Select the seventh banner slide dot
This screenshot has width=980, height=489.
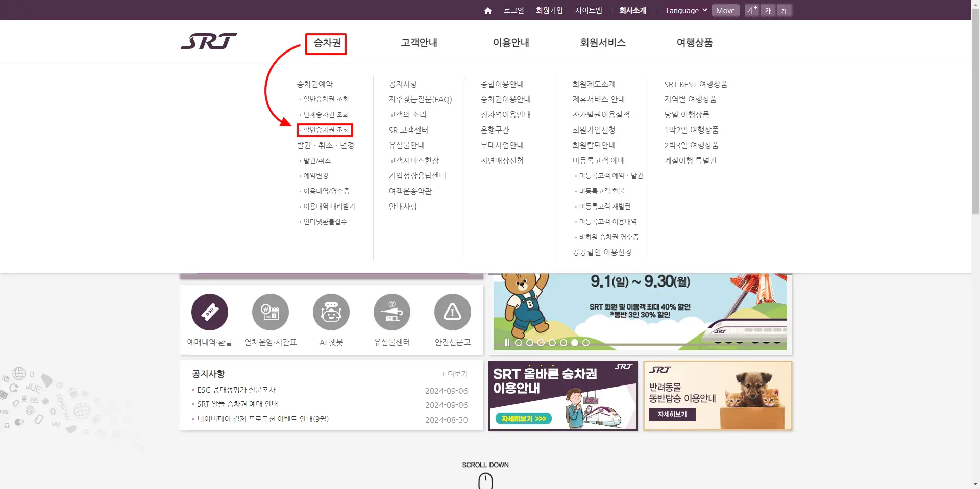click(586, 343)
